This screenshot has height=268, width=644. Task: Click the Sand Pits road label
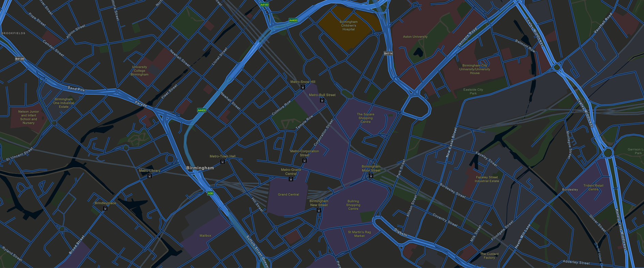76,89
